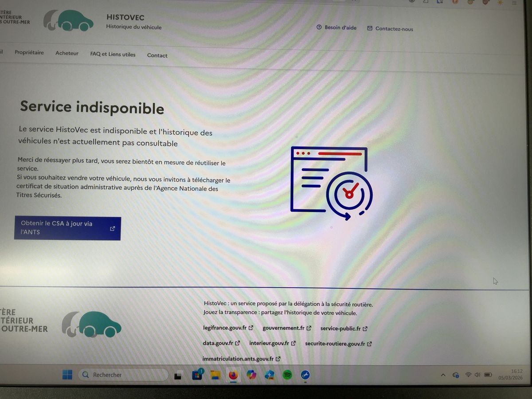This screenshot has width=532, height=399.
Task: Click external-link icon after data.gouv.fr
Action: point(238,343)
